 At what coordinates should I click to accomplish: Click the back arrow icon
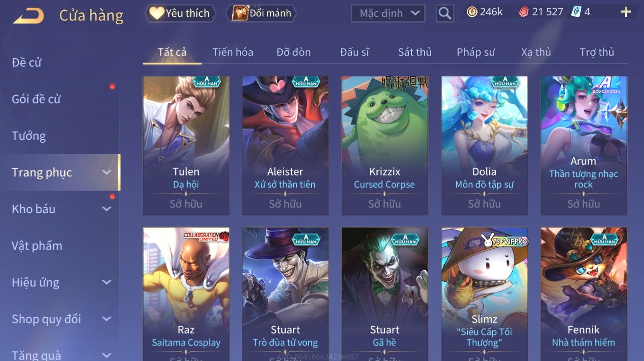pos(29,16)
